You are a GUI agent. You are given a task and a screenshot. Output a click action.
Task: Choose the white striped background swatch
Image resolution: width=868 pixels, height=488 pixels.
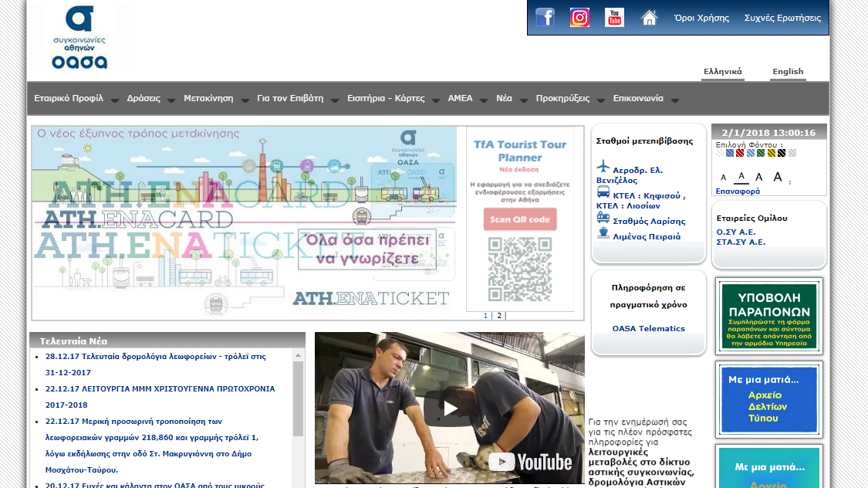coord(720,153)
